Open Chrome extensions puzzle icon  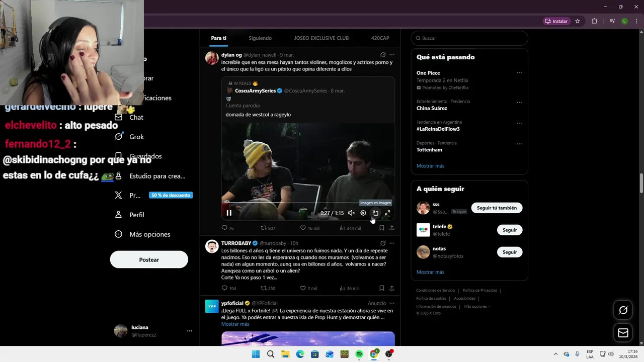[595, 21]
